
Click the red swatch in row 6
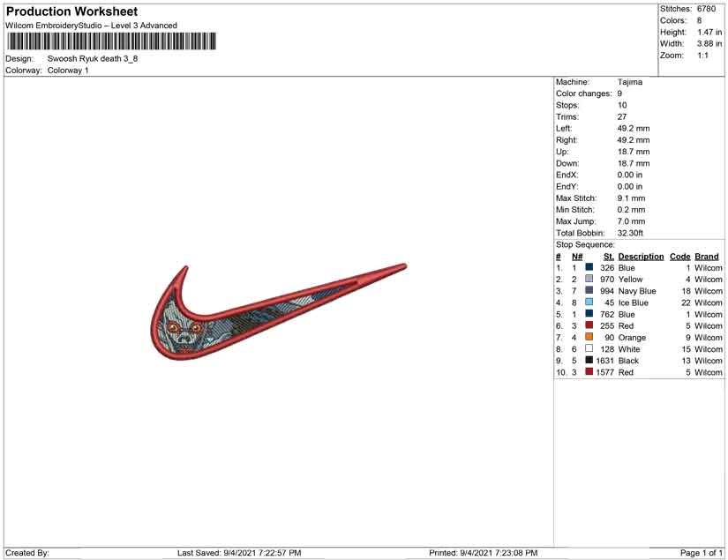[x=589, y=325]
